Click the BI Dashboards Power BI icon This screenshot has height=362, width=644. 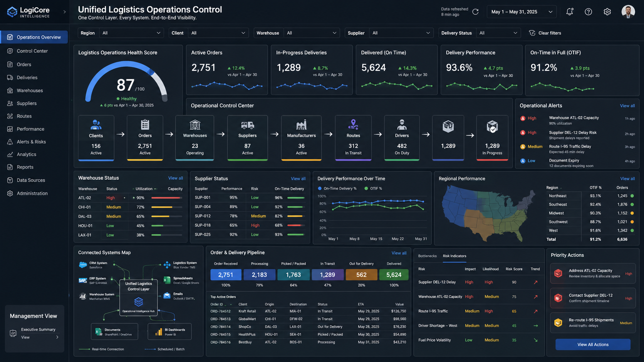(159, 332)
